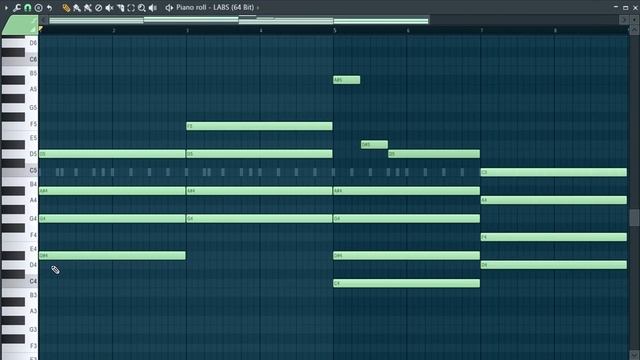Click the down arrow of vertical scrollbar
The height and width of the screenshot is (360, 640).
[x=634, y=355]
